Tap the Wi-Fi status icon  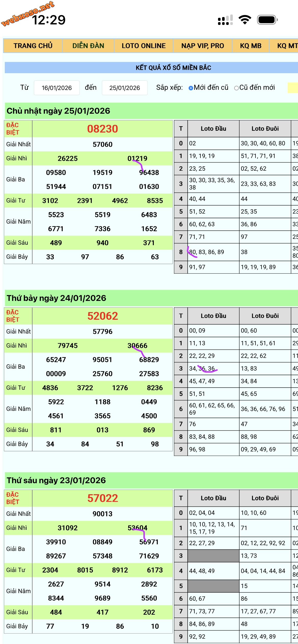[x=245, y=20]
